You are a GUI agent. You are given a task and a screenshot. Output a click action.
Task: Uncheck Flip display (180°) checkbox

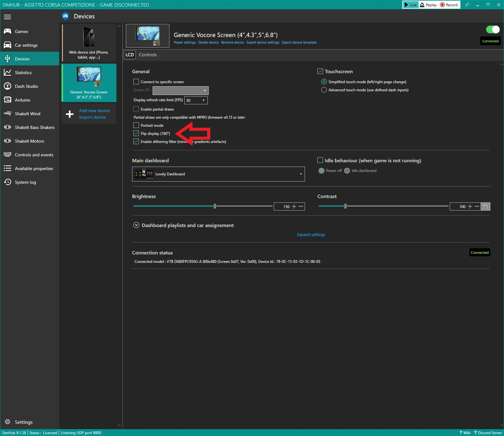[136, 133]
